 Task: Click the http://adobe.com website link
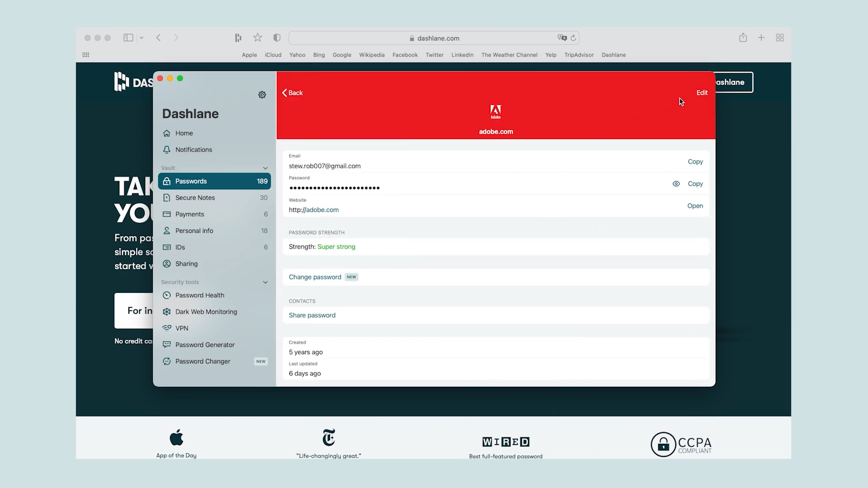coord(314,210)
